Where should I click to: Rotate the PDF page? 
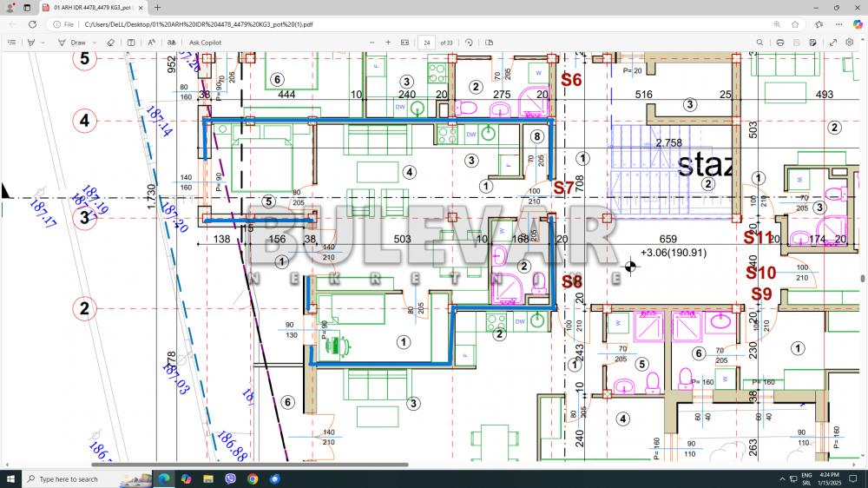(x=470, y=42)
